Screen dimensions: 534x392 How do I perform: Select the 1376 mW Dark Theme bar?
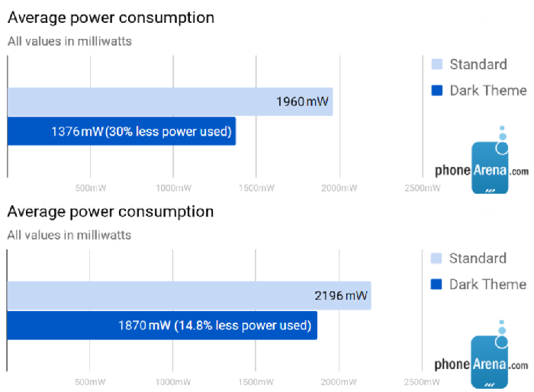[x=121, y=131]
